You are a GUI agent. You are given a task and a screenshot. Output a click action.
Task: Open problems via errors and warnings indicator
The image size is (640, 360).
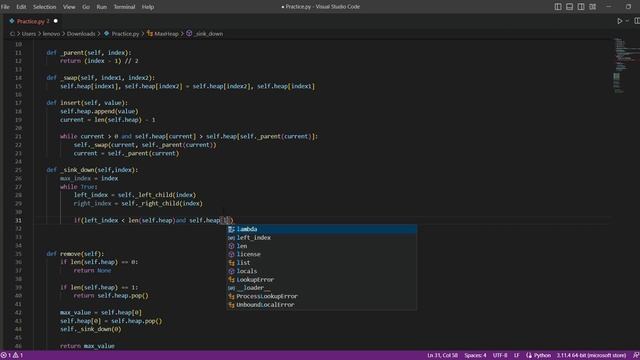click(x=12, y=355)
